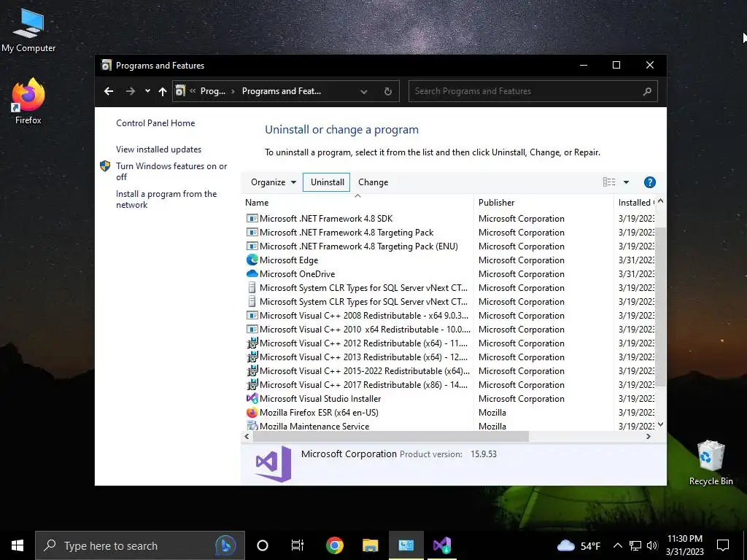Click the Uninstall button
Screen dimensions: 747x560
click(327, 182)
